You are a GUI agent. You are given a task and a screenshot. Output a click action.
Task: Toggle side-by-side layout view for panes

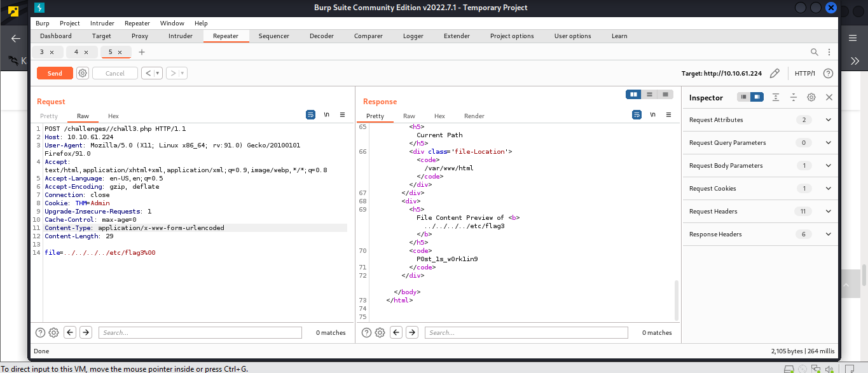pos(633,95)
